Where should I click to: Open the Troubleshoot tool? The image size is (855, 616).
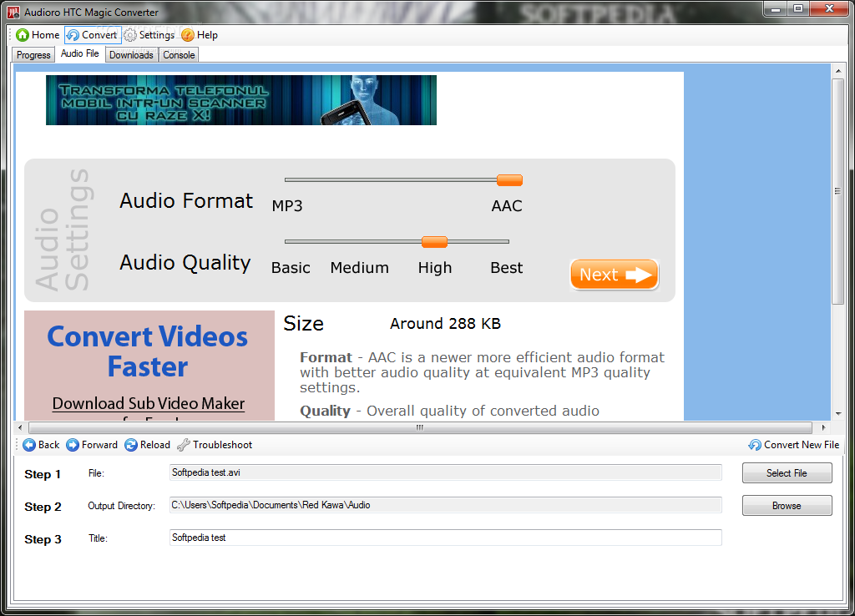pyautogui.click(x=215, y=445)
